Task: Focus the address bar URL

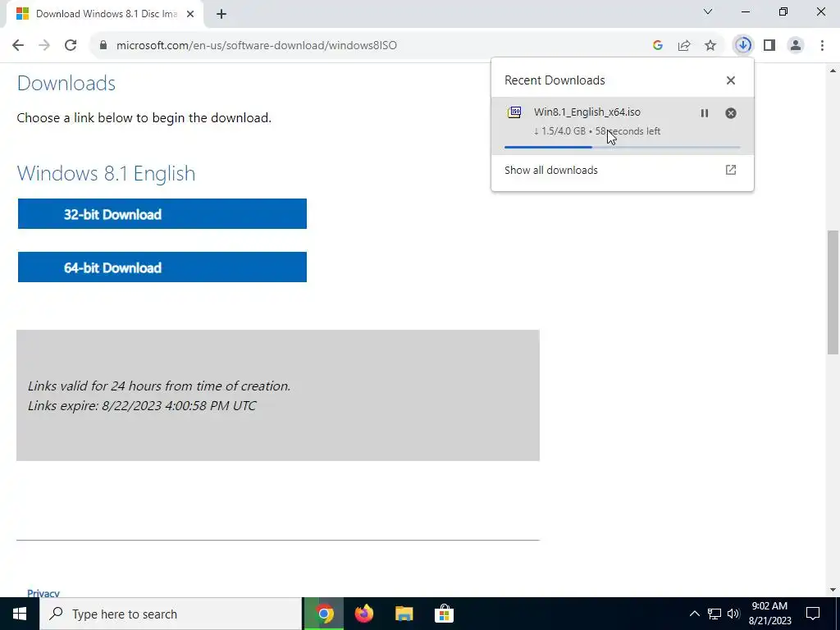Action: 257,45
